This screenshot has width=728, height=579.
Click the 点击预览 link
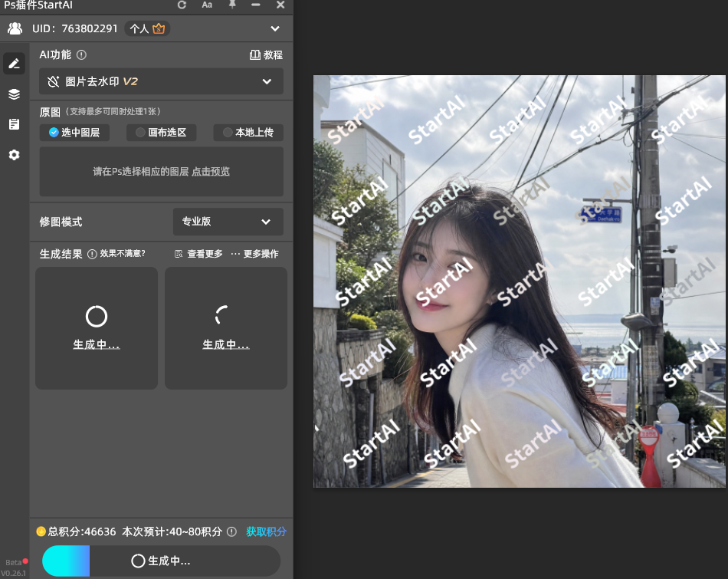tap(210, 172)
